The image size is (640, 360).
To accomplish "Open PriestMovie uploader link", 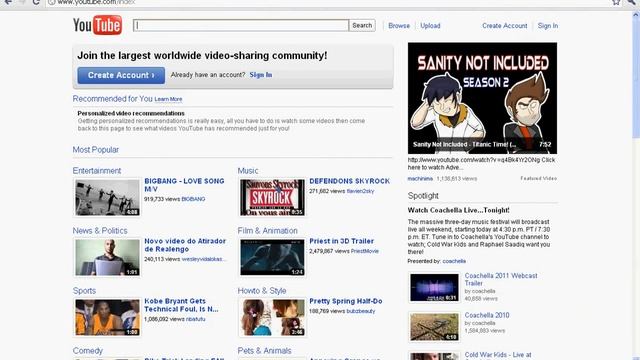I will tap(364, 251).
